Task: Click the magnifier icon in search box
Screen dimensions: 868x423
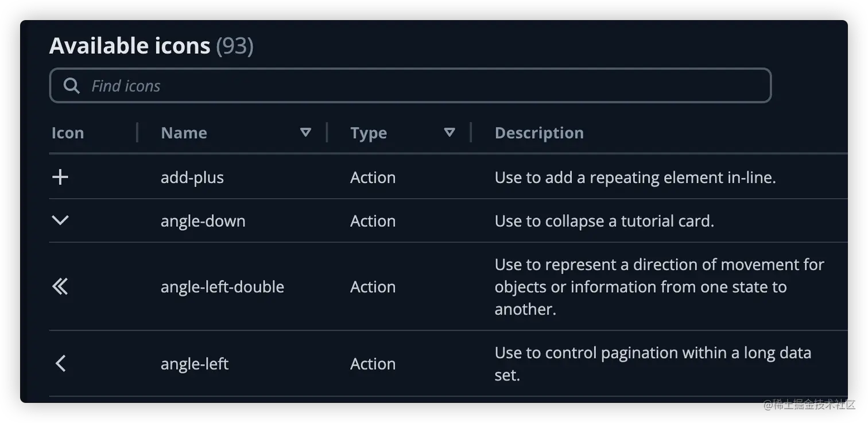Action: [72, 86]
